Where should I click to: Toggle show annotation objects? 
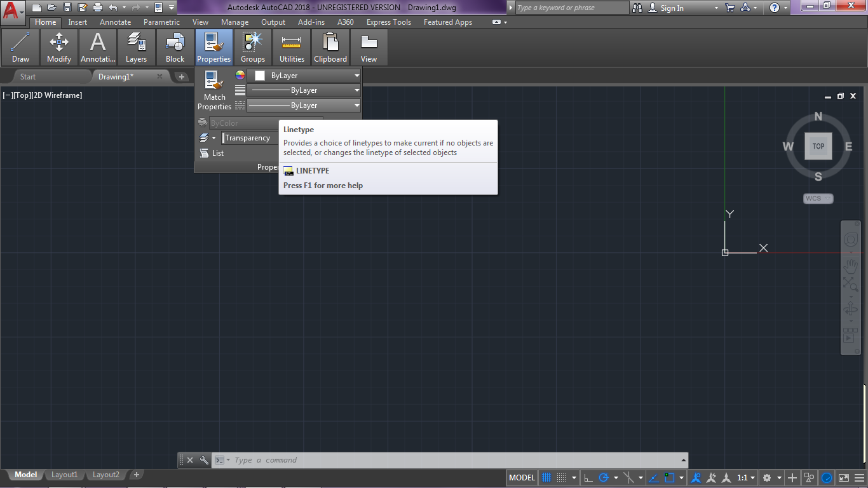tap(696, 478)
